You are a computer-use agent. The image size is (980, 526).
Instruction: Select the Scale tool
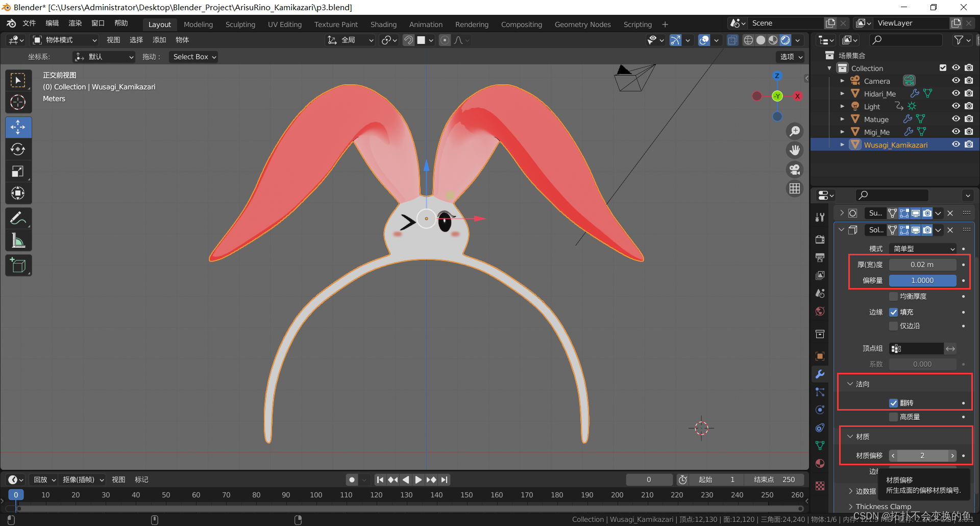(18, 172)
